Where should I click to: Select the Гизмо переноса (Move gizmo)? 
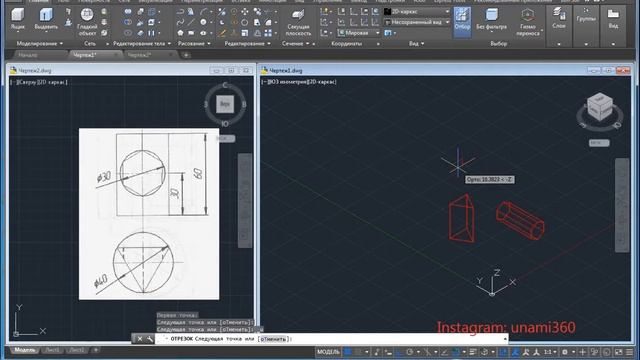tap(528, 22)
